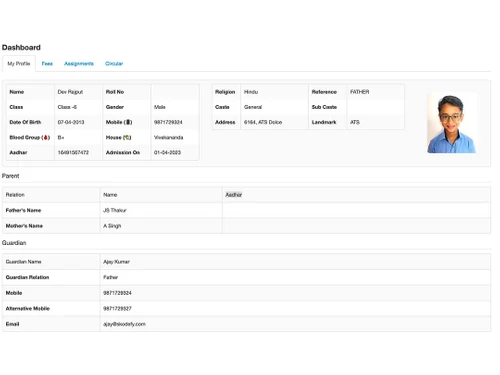The width and height of the screenshot is (500, 375).
Task: Select the General caste value
Action: click(253, 107)
